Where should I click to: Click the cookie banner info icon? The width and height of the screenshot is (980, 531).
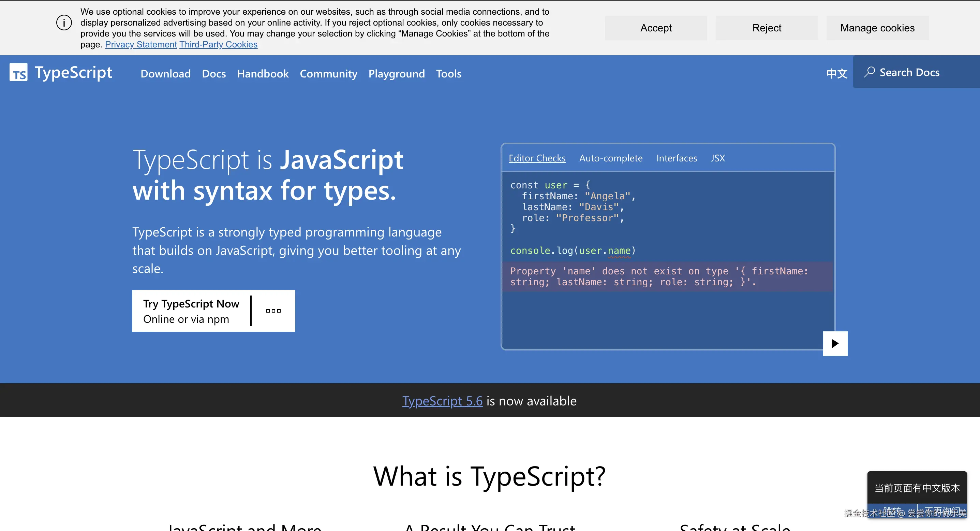tap(64, 23)
